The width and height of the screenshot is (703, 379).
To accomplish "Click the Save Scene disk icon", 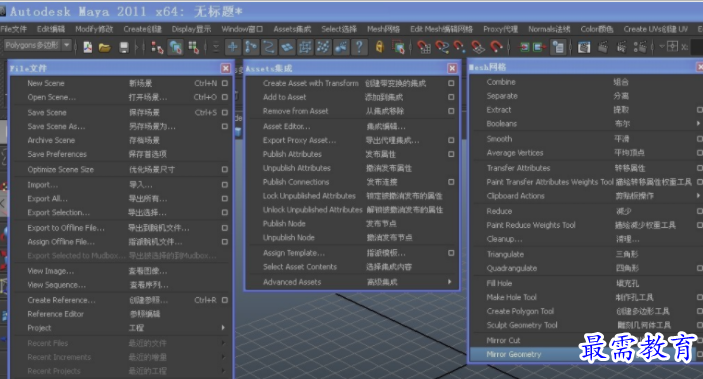I will click(124, 47).
